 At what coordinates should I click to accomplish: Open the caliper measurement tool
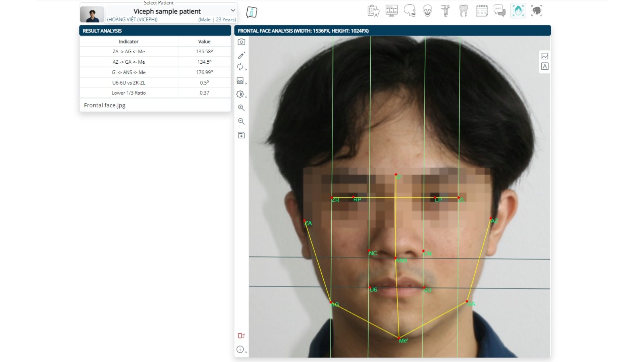tap(445, 11)
